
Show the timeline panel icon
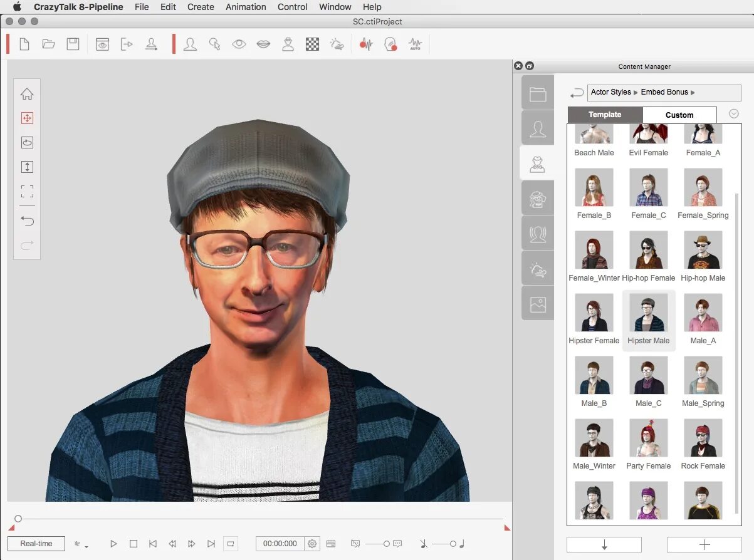point(331,544)
